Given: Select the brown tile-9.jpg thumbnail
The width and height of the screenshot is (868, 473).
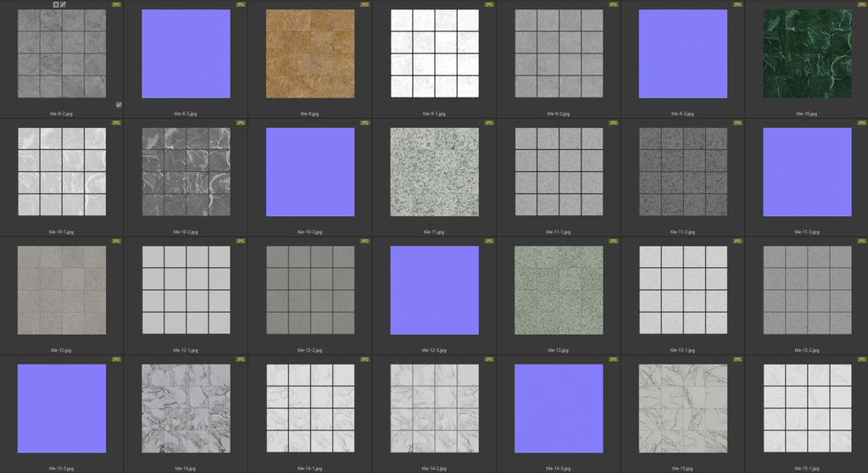Looking at the screenshot, I should 310,54.
